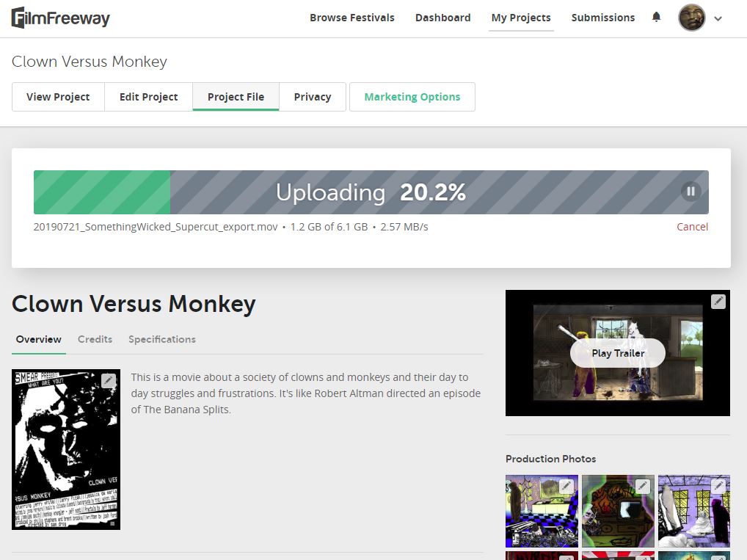Open the third production photo with windows
The image size is (747, 560).
pyautogui.click(x=694, y=510)
